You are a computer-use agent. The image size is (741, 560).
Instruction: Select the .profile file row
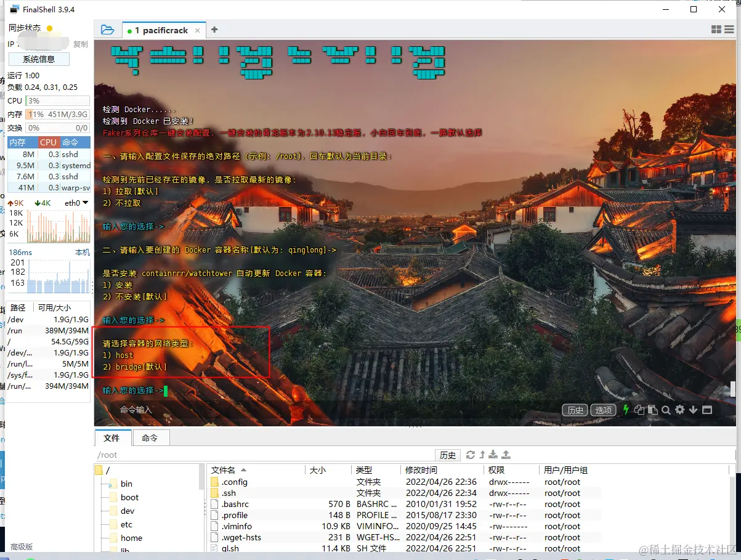pyautogui.click(x=404, y=515)
